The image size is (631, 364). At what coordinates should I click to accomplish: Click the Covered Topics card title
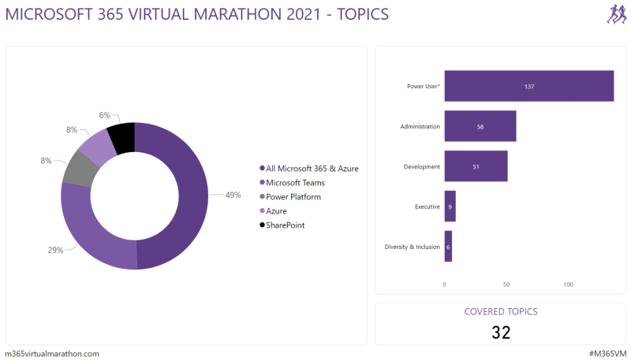click(501, 312)
